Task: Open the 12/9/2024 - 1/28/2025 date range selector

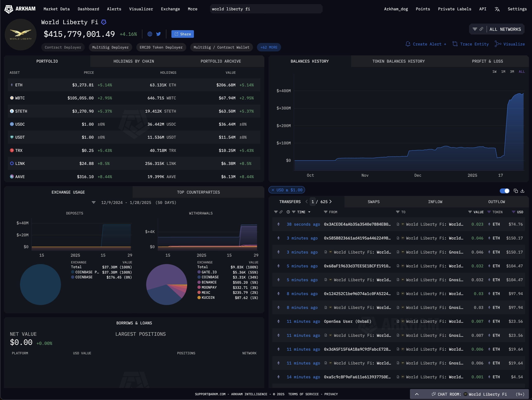Action: (139, 203)
